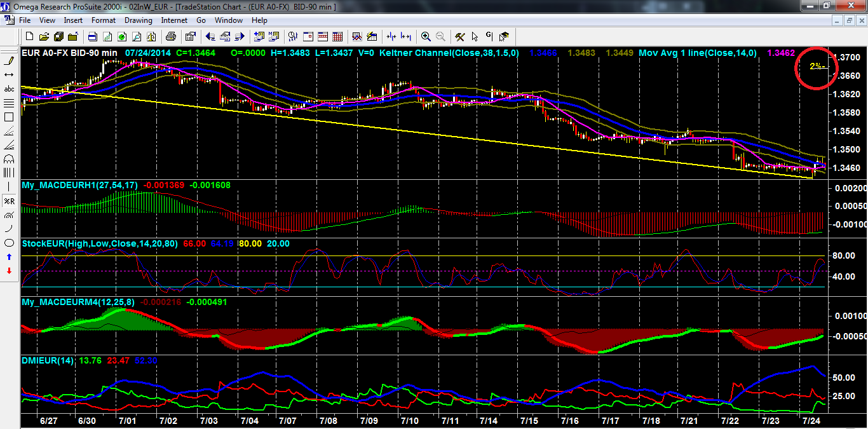This screenshot has width=868, height=429.
Task: Create a new window with the blank page icon
Action: click(29, 36)
